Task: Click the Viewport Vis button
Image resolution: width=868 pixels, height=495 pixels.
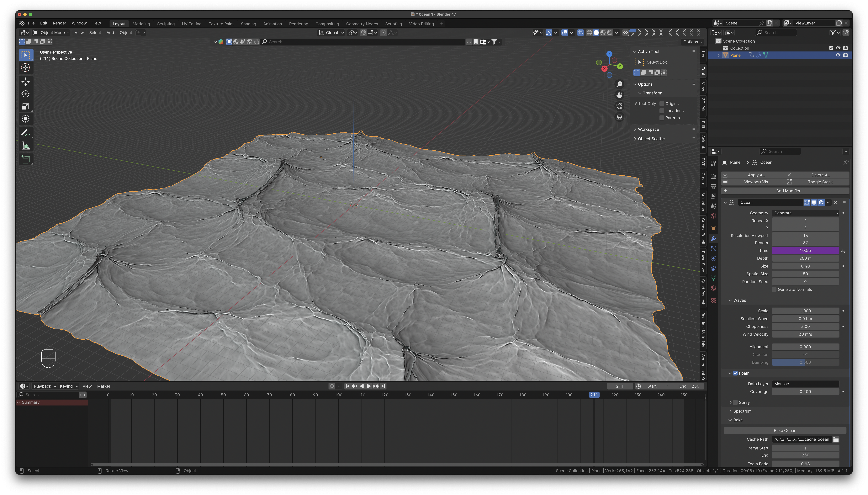Action: coord(753,182)
